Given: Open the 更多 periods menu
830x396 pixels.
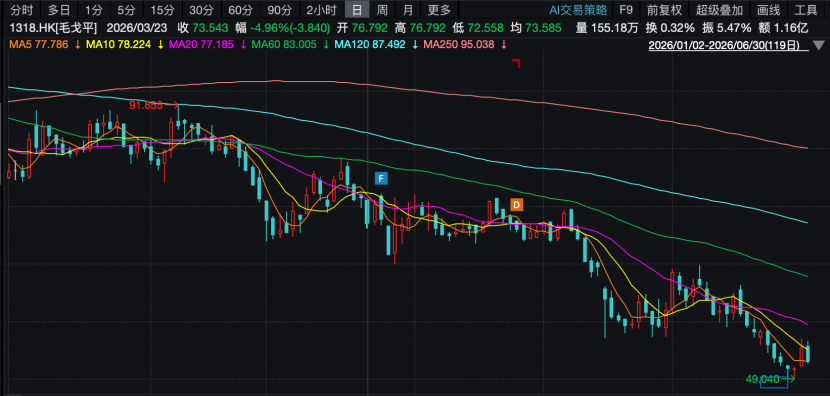Looking at the screenshot, I should (439, 9).
